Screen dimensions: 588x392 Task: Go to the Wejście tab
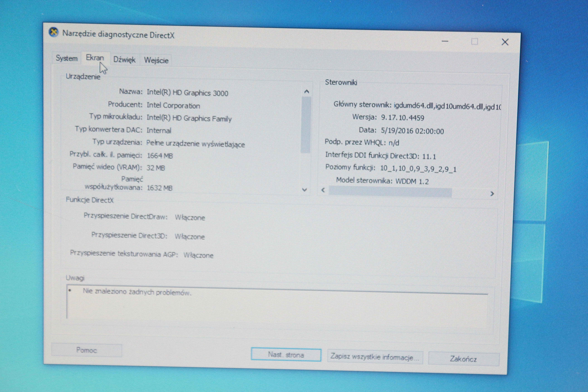point(156,60)
